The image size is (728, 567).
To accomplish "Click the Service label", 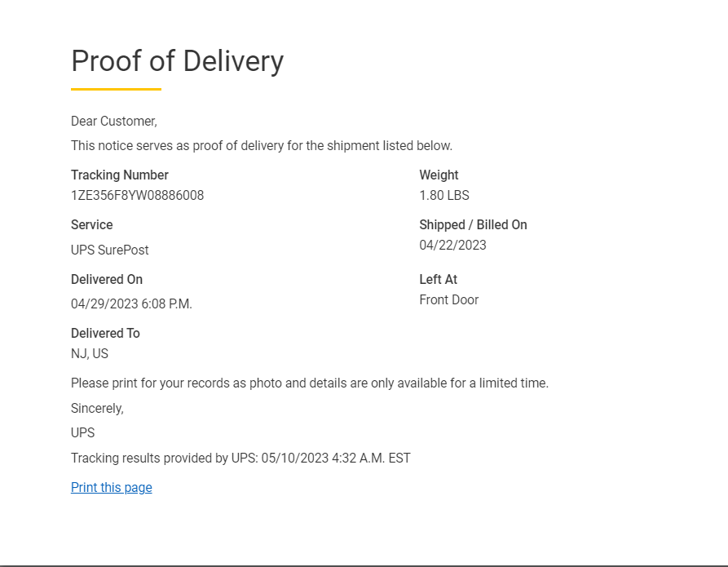I will click(92, 224).
